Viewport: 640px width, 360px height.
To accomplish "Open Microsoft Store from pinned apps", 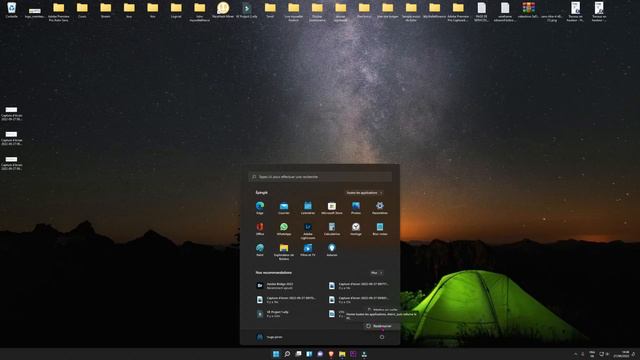I will click(x=332, y=207).
